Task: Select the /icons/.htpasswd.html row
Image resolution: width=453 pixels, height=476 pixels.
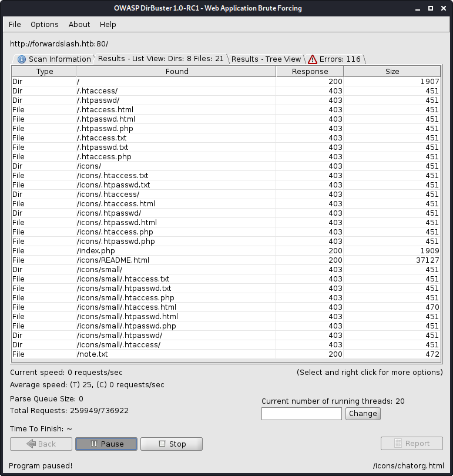Action: 226,222
